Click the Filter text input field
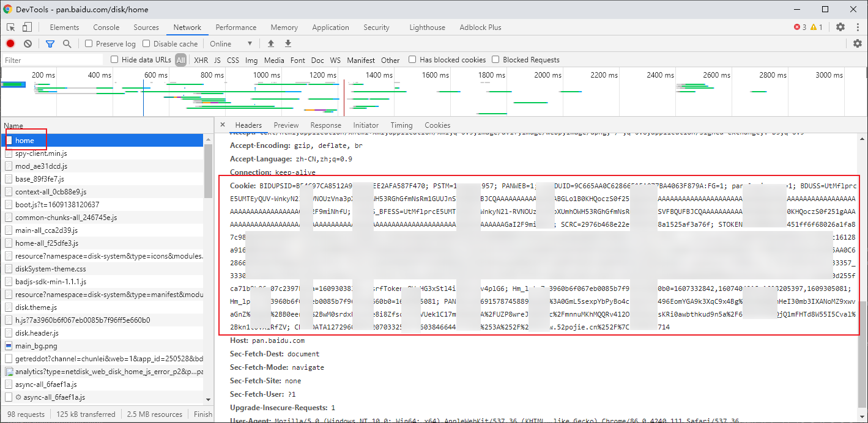Screen dimensions: 868x423 53,60
